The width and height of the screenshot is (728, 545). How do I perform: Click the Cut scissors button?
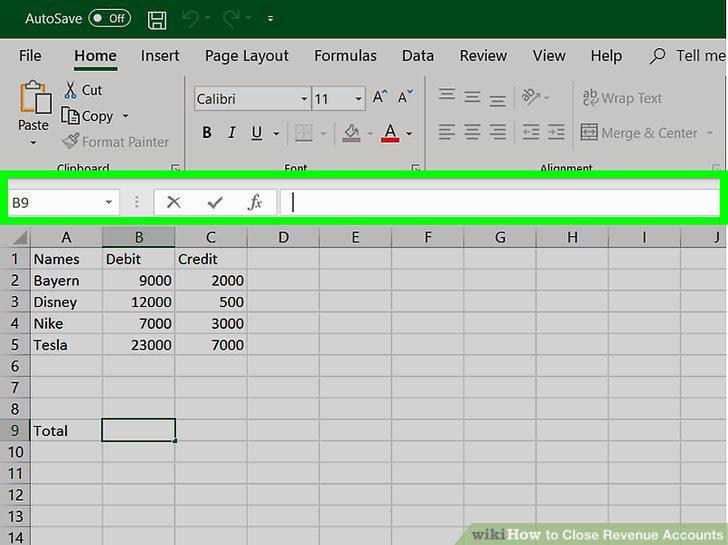pyautogui.click(x=83, y=90)
